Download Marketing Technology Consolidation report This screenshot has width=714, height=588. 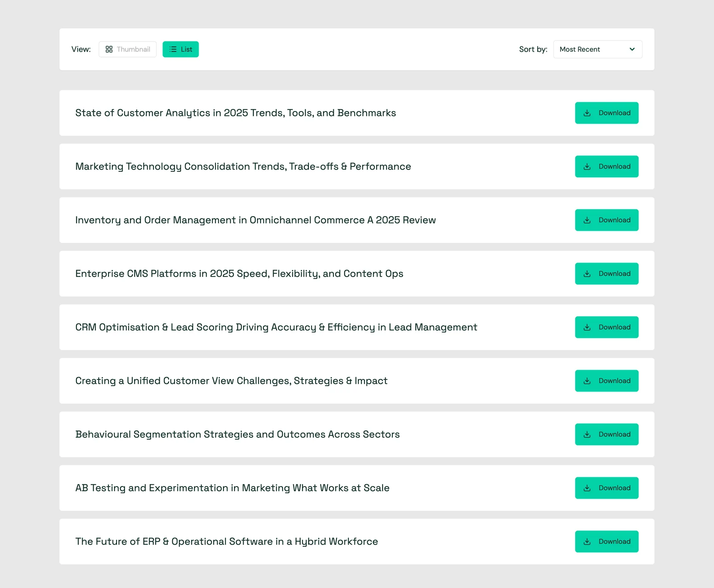tap(606, 167)
